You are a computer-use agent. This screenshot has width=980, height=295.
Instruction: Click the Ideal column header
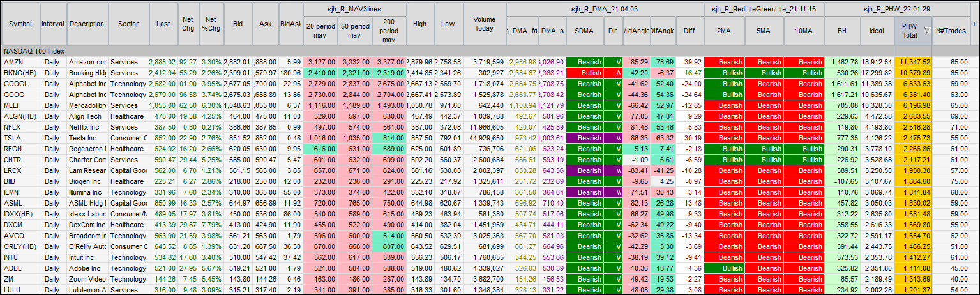tap(877, 31)
